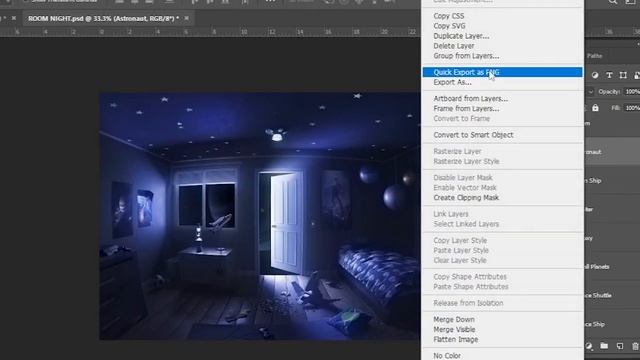Click greyed Rasterize Layer entry
Viewport: 640px width, 360px height.
click(457, 151)
